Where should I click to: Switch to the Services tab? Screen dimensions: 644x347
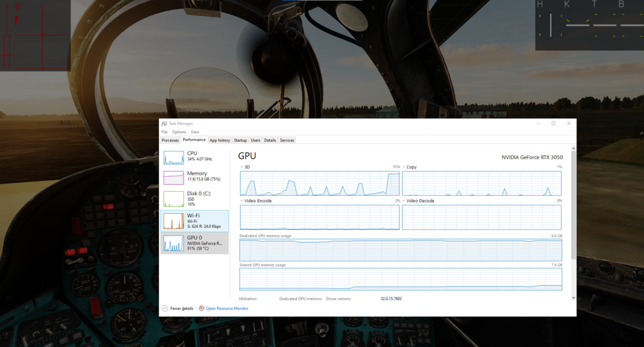pos(287,140)
